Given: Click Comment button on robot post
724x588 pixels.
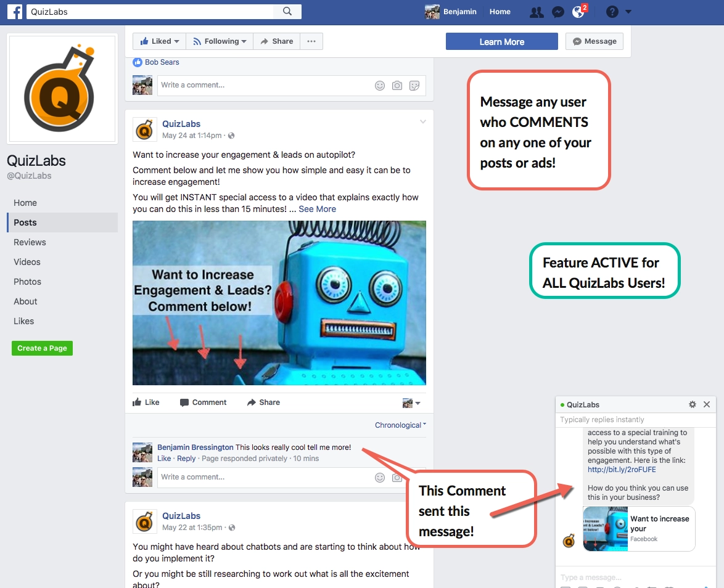Looking at the screenshot, I should pos(203,402).
